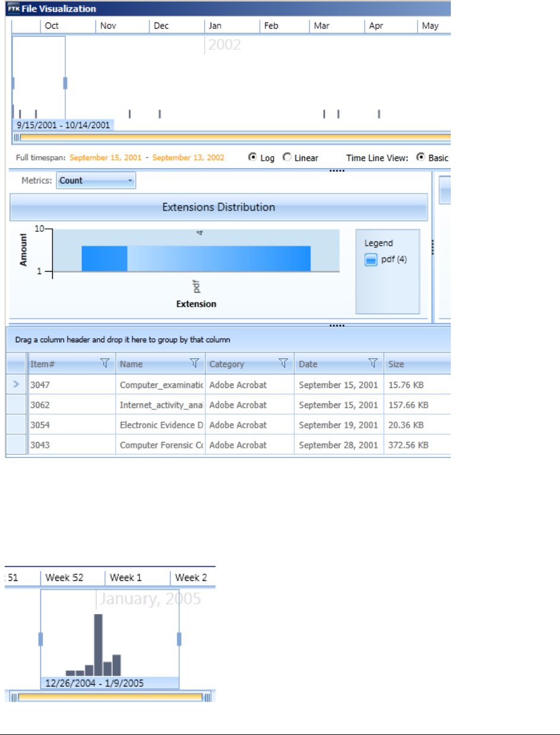Click row indicator arrow for item 3047
The width and height of the screenshot is (560, 735).
pyautogui.click(x=16, y=384)
